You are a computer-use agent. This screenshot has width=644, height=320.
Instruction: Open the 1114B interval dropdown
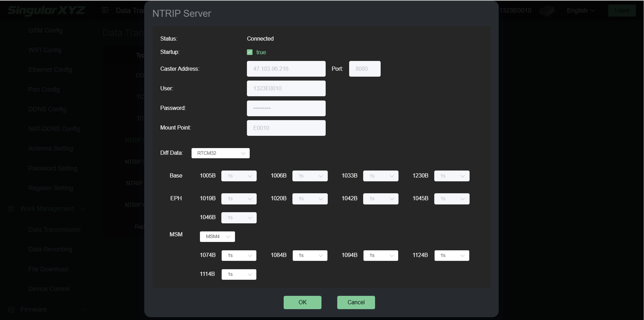(239, 274)
